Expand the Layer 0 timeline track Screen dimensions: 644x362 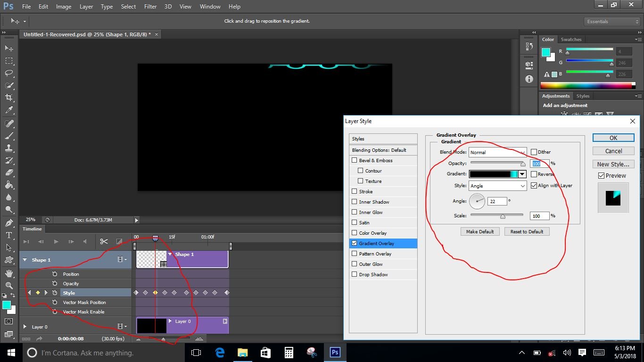click(x=25, y=326)
